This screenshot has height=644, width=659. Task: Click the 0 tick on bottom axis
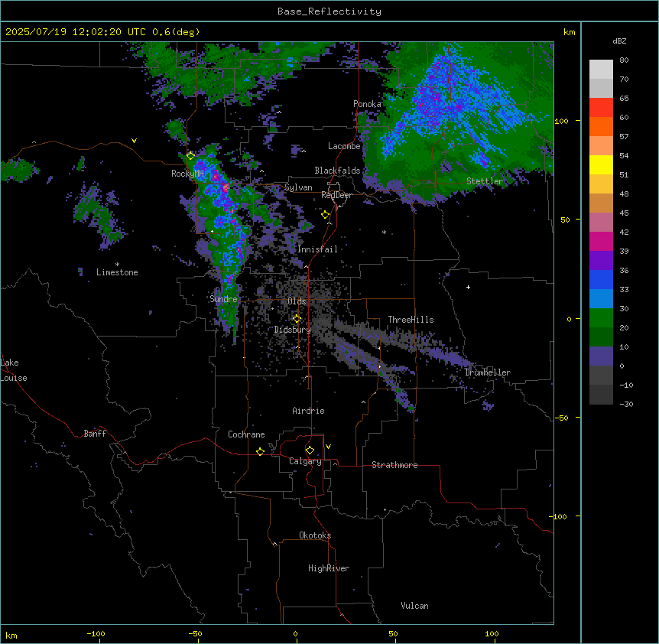click(x=295, y=633)
